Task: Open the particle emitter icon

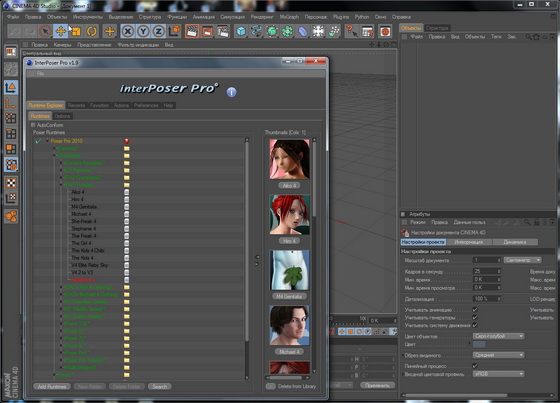Action: [x=334, y=31]
